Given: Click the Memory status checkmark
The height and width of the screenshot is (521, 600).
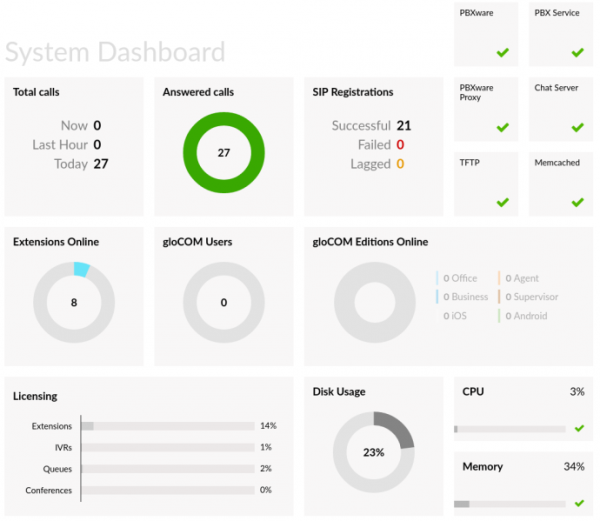Looking at the screenshot, I should coord(578,503).
